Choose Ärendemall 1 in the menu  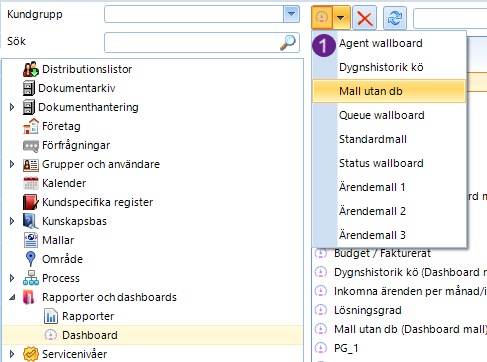[372, 187]
